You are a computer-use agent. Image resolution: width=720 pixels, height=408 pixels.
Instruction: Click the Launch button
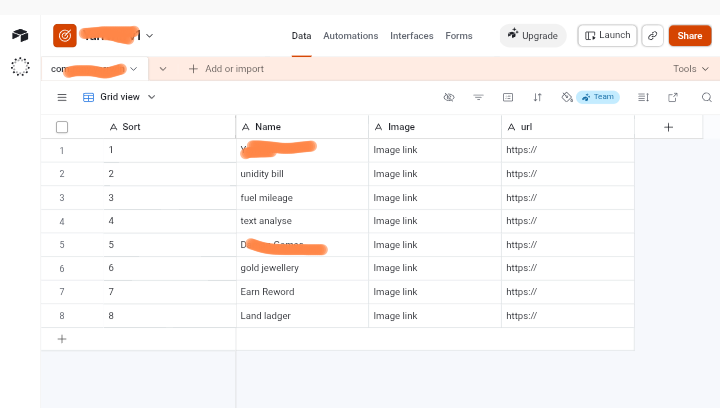(607, 35)
